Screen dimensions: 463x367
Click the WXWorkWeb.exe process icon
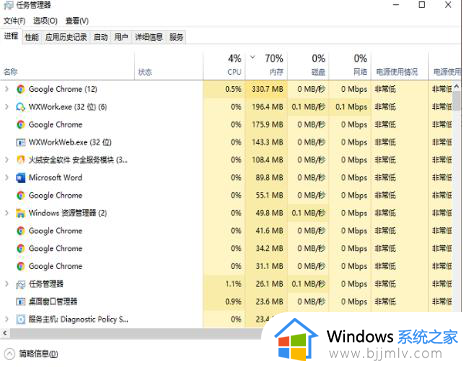(21, 142)
